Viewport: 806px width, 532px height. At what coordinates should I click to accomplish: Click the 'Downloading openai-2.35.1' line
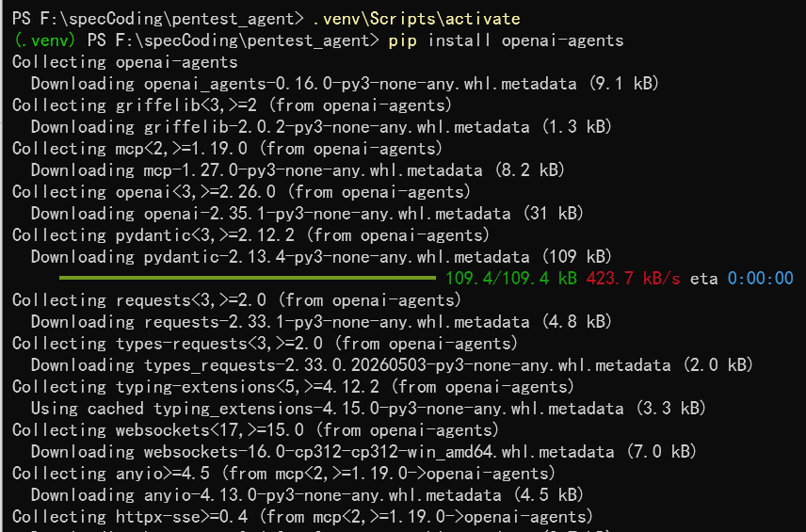(307, 214)
